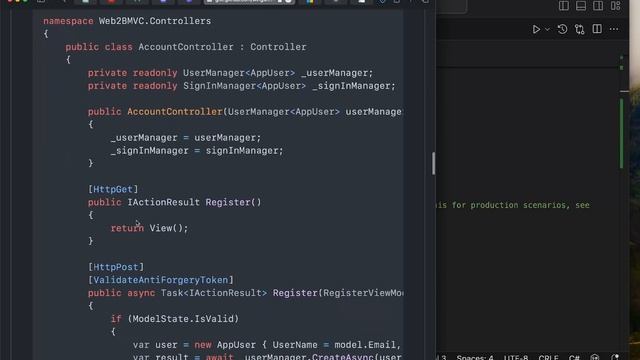Viewport: 640px width, 360px height.
Task: Open the editor More Actions ellipsis
Action: [x=614, y=29]
